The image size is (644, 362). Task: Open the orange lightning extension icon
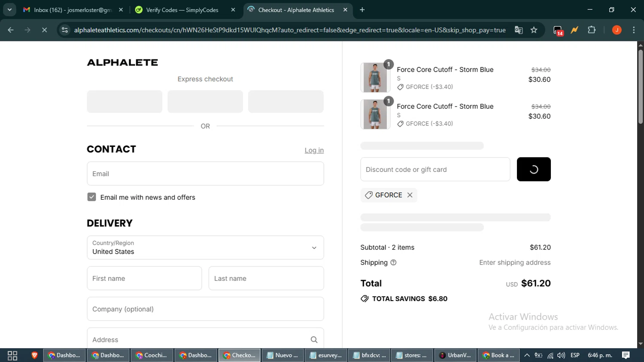[x=574, y=30]
